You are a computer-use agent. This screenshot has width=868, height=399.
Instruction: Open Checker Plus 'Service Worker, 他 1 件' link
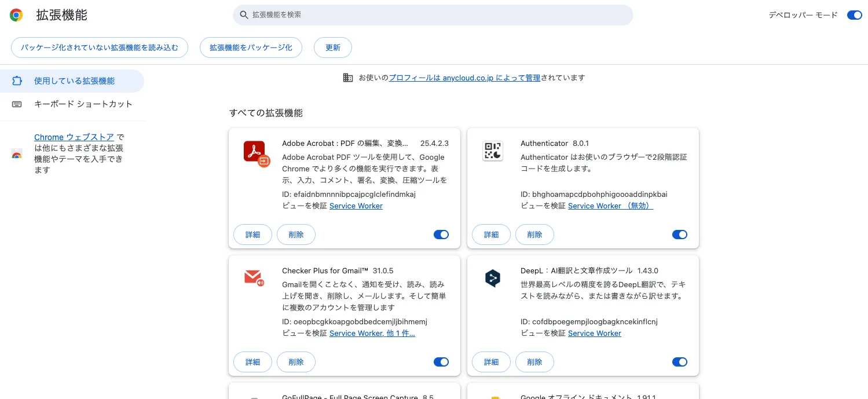(x=372, y=334)
